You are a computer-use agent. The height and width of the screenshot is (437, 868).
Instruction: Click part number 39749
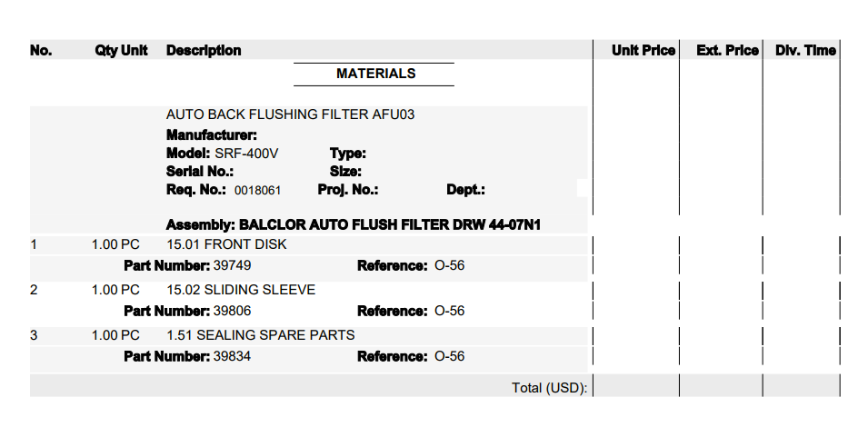tap(232, 265)
